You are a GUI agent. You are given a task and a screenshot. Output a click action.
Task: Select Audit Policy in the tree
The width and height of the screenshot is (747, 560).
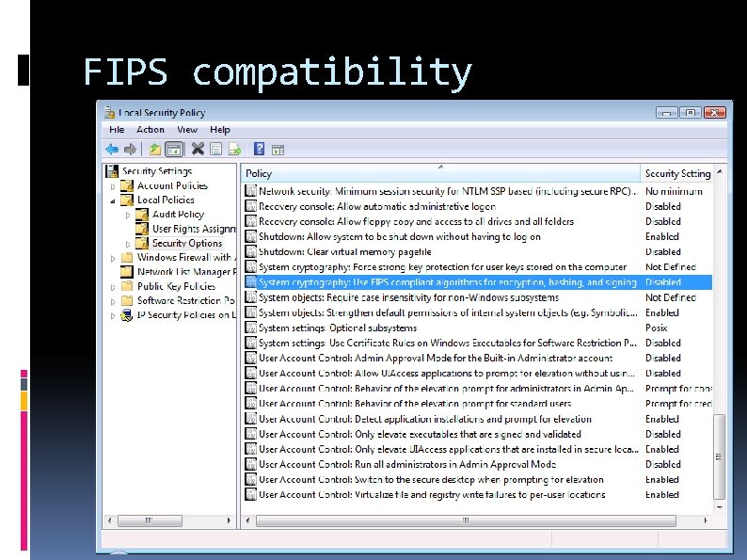[x=178, y=215]
